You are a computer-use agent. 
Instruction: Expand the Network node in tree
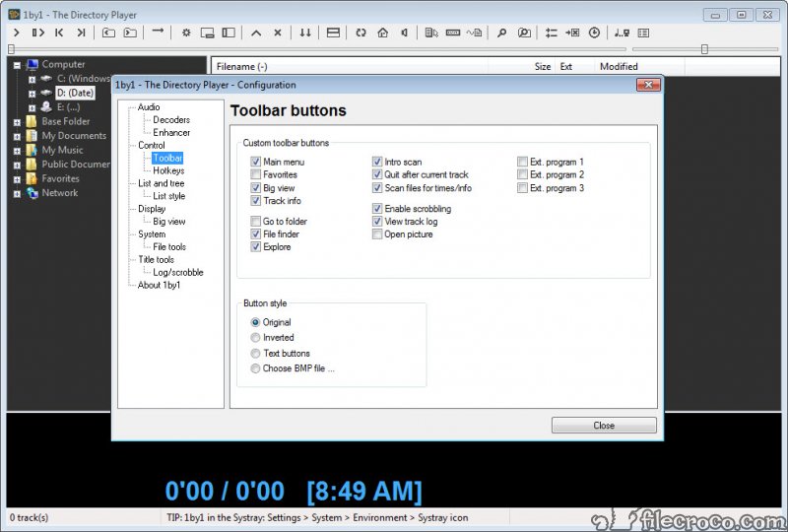coord(17,193)
